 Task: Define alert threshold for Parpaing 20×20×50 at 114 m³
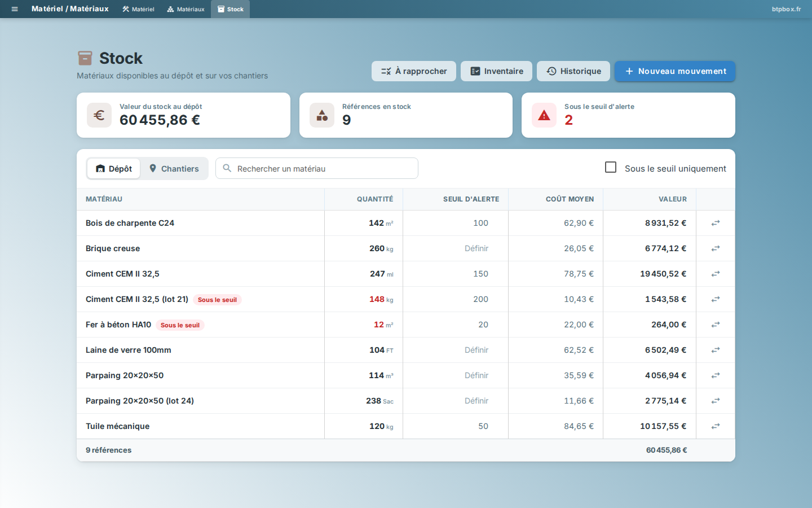click(476, 375)
